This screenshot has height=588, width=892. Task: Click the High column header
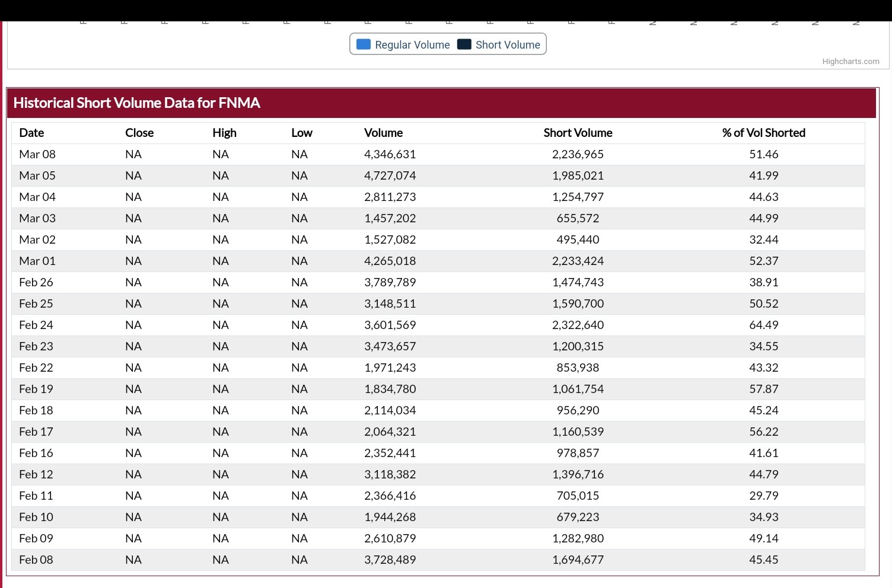click(224, 133)
